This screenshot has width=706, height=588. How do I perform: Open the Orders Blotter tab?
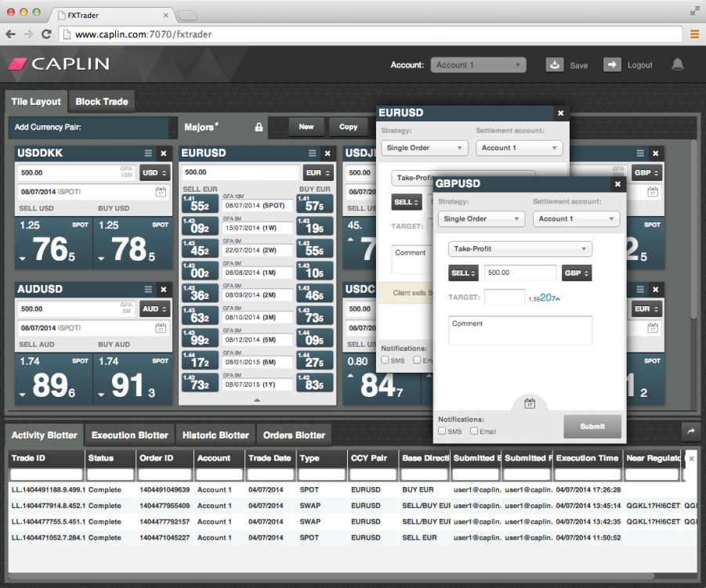coord(294,435)
